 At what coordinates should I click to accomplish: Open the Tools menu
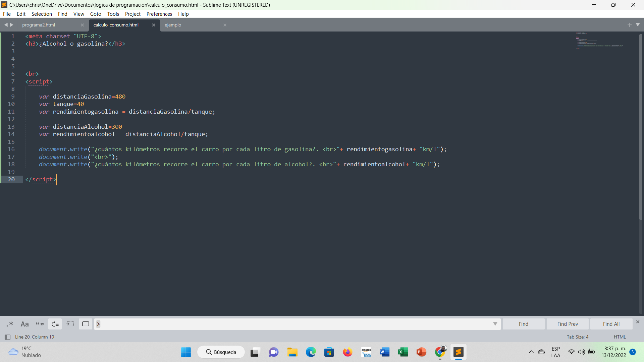click(113, 14)
